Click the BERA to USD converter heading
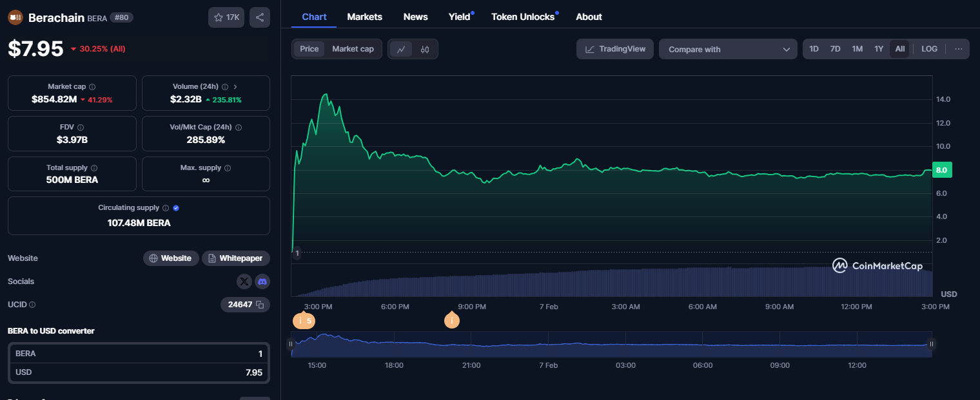Image resolution: width=980 pixels, height=400 pixels. tap(51, 331)
